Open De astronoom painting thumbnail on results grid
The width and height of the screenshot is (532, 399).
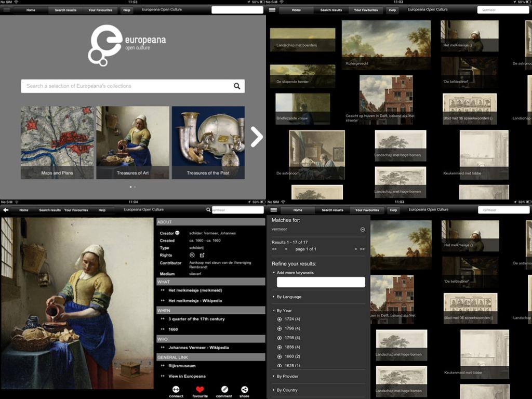(317, 155)
